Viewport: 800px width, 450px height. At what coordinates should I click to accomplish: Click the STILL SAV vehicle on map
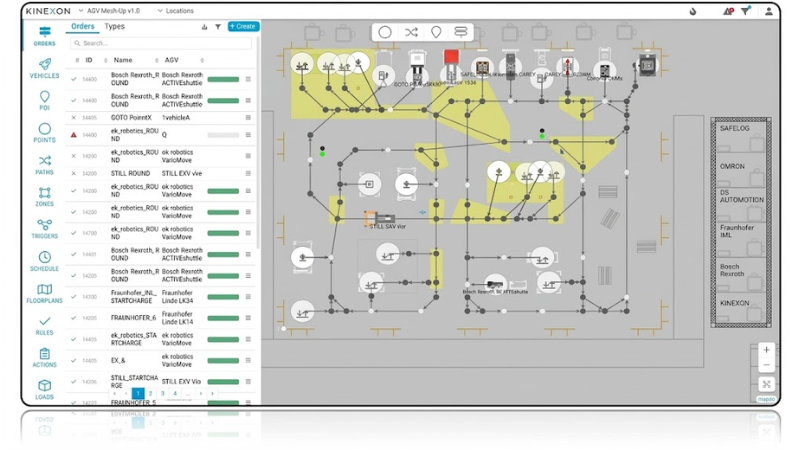click(380, 218)
